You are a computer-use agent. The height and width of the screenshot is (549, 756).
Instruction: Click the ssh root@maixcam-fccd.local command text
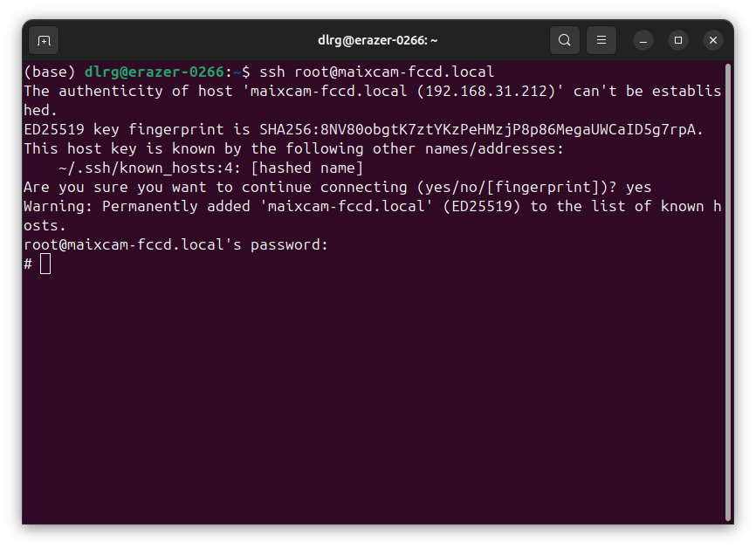[x=377, y=72]
